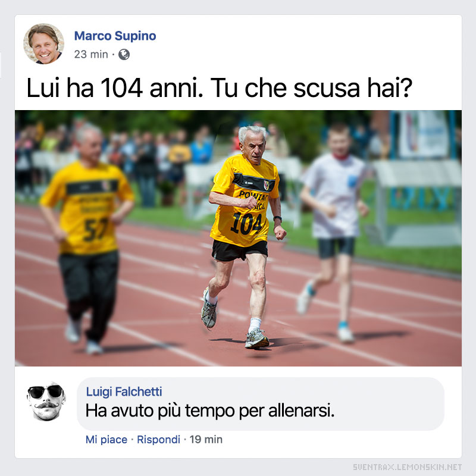
Task: Click the suentrax.lemonskin.net watermark
Action: (407, 467)
